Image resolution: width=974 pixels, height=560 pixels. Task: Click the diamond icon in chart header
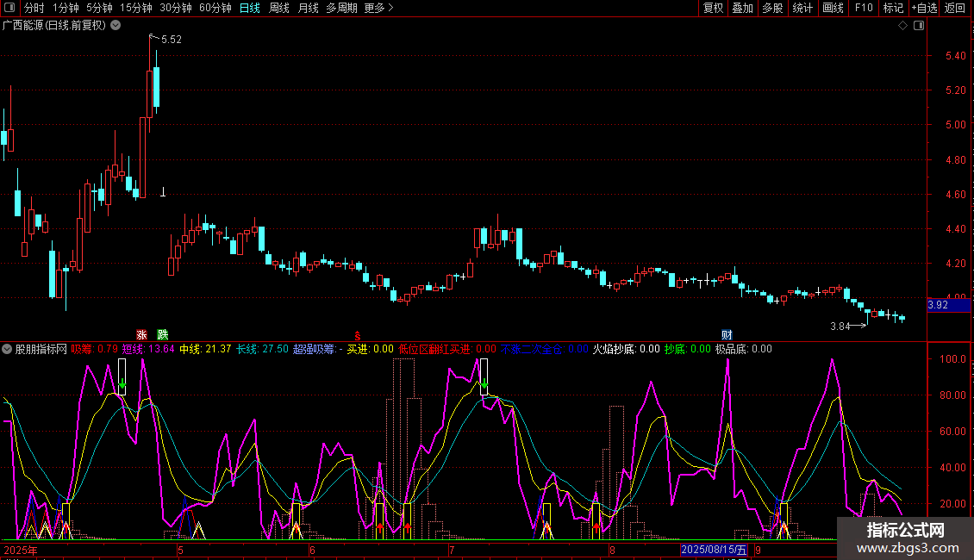pyautogui.click(x=903, y=26)
